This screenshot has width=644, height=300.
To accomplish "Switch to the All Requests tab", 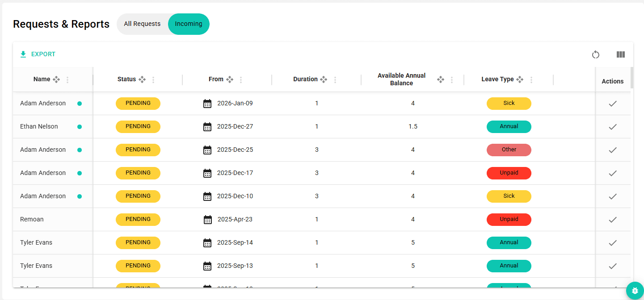I will [143, 24].
